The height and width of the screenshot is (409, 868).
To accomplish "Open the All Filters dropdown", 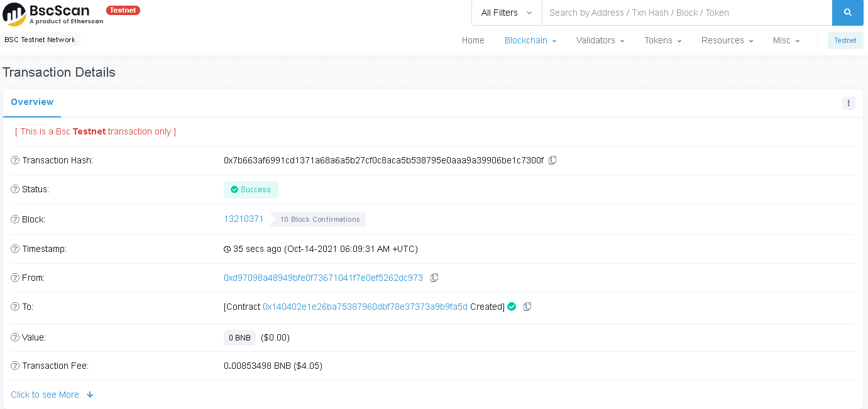I will point(507,13).
